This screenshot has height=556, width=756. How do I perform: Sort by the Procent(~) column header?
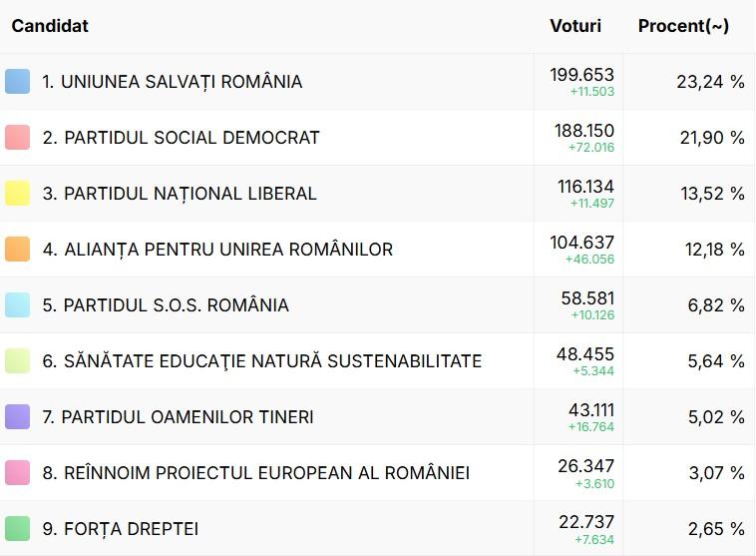pyautogui.click(x=683, y=26)
